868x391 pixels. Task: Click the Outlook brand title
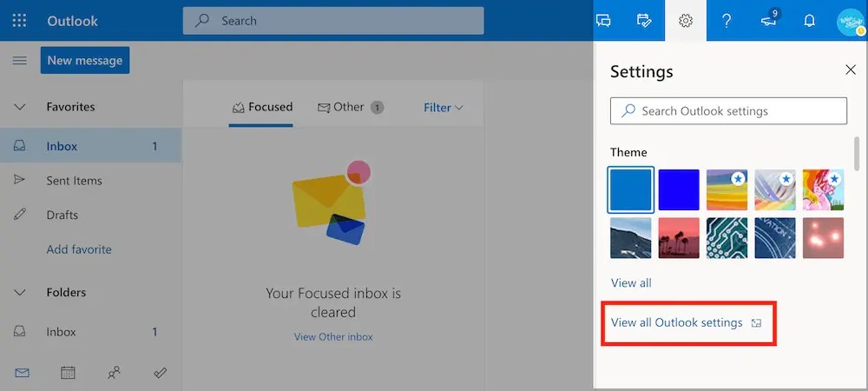coord(73,21)
